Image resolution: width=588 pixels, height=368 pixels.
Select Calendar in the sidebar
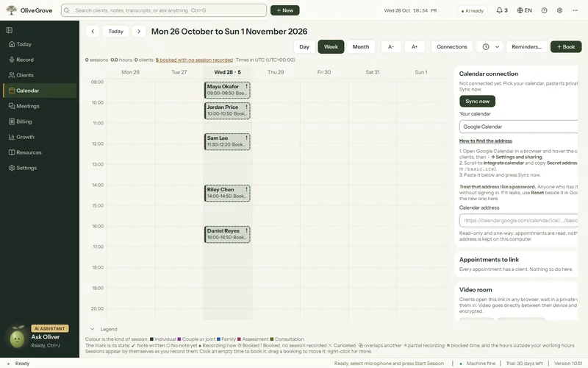(x=40, y=91)
